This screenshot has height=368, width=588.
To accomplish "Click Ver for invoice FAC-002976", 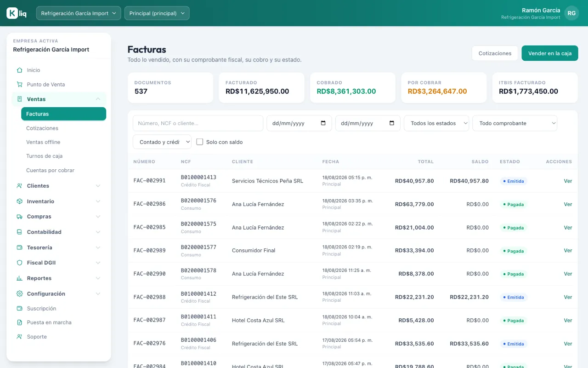I will coord(568,344).
